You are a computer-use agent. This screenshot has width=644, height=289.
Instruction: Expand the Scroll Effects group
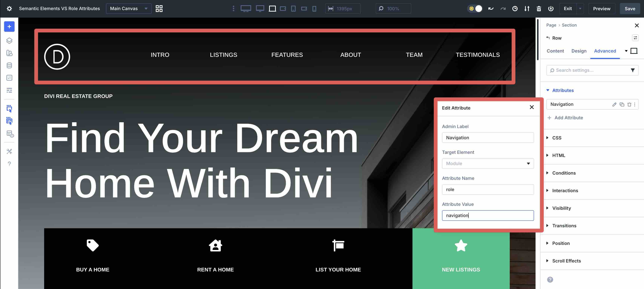pyautogui.click(x=566, y=261)
